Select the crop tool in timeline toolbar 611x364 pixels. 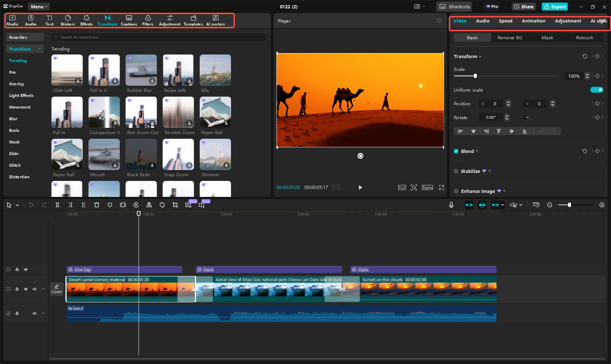pos(175,205)
